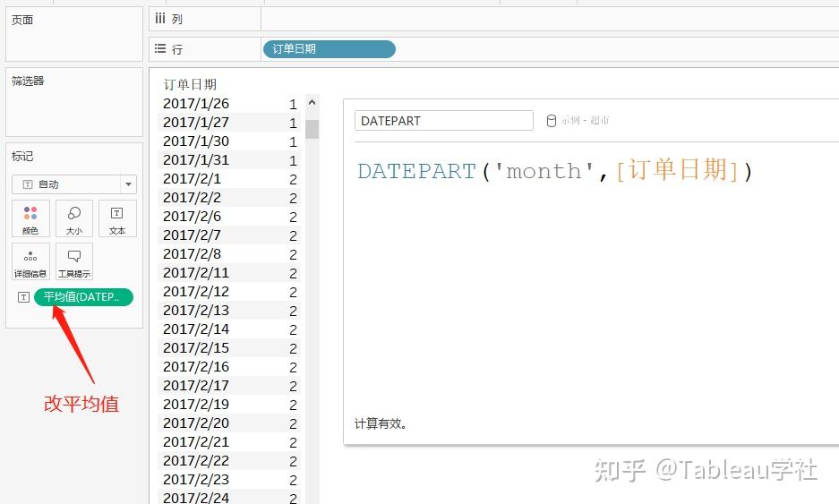The height and width of the screenshot is (504, 839).
Task: Select the row 2017/1/30
Action: (229, 141)
